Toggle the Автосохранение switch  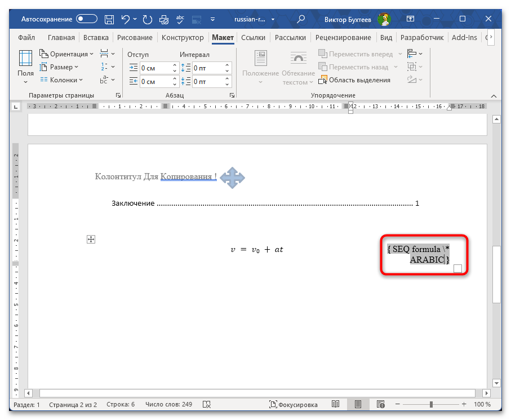pos(87,19)
